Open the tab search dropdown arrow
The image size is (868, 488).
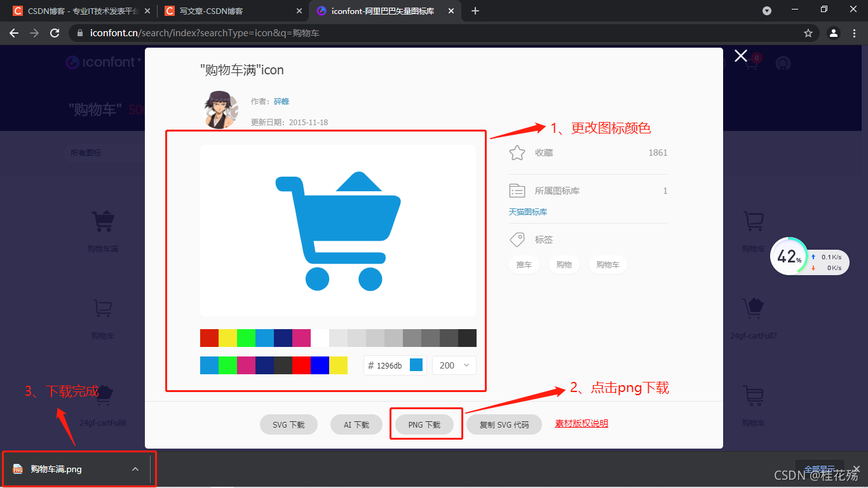tap(767, 11)
